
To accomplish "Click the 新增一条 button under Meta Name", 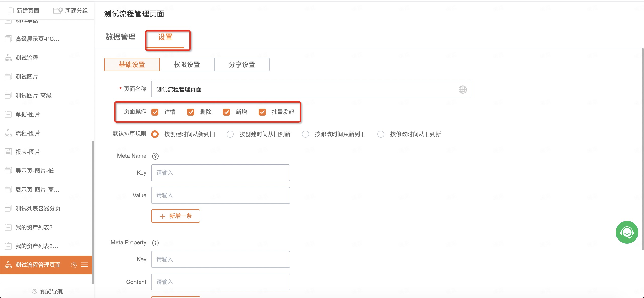I will (176, 216).
